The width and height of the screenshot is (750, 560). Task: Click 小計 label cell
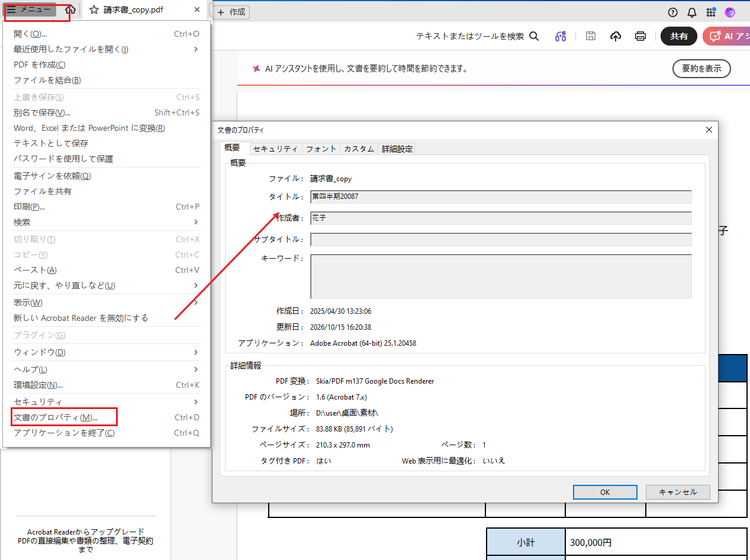pyautogui.click(x=526, y=542)
